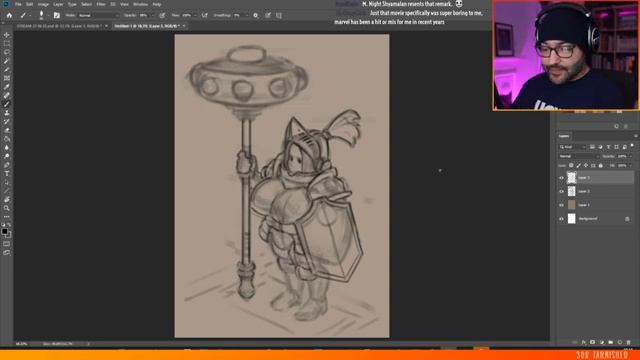This screenshot has width=640, height=360.
Task: Select the Hand tool
Action: pyautogui.click(x=7, y=200)
